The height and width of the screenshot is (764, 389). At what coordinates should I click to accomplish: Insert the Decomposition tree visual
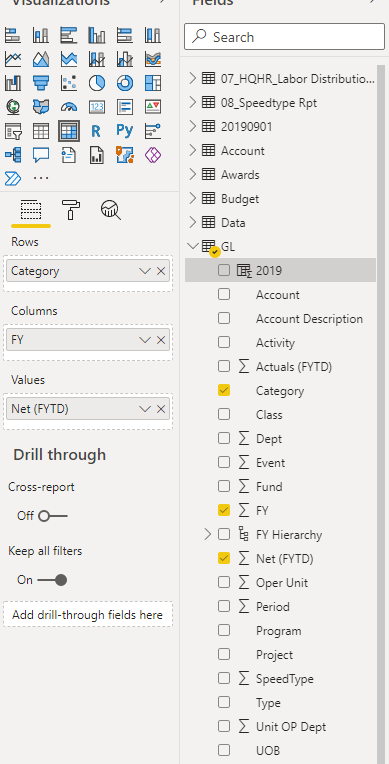click(x=13, y=155)
